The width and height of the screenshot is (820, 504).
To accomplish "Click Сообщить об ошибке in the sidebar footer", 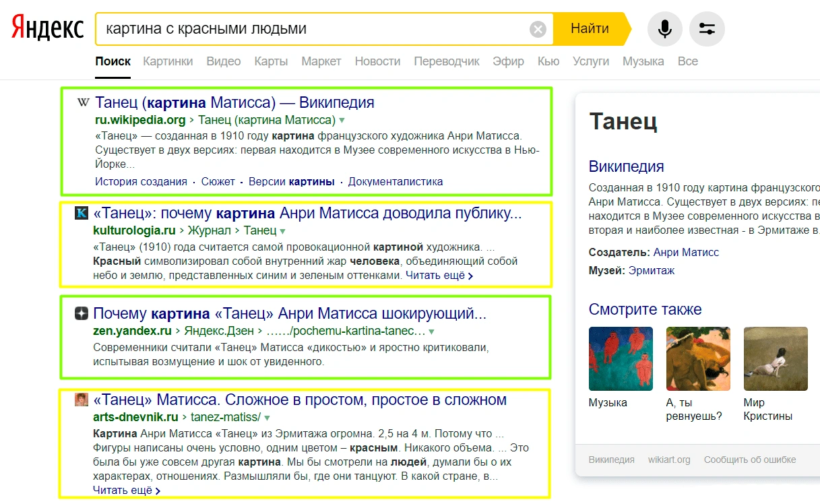I will tap(750, 459).
